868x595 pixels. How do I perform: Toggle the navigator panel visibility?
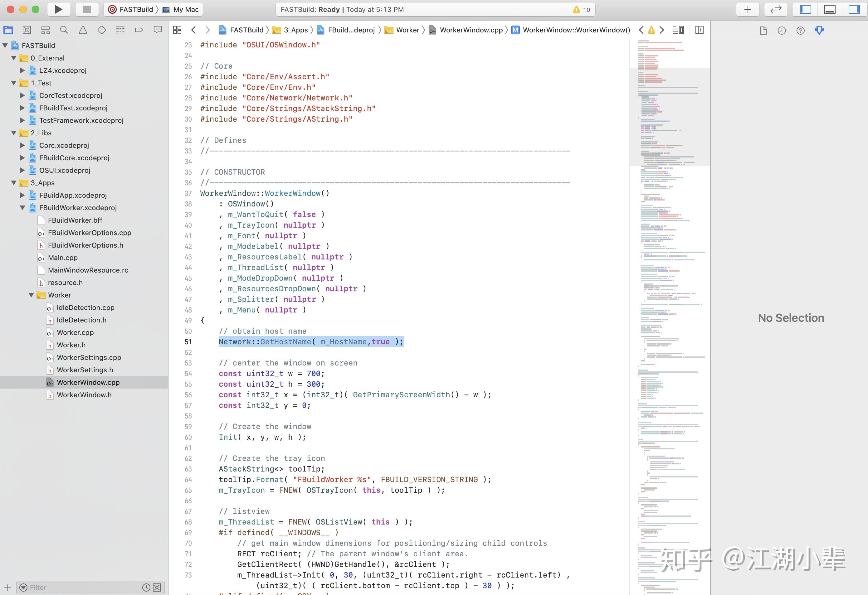(805, 9)
